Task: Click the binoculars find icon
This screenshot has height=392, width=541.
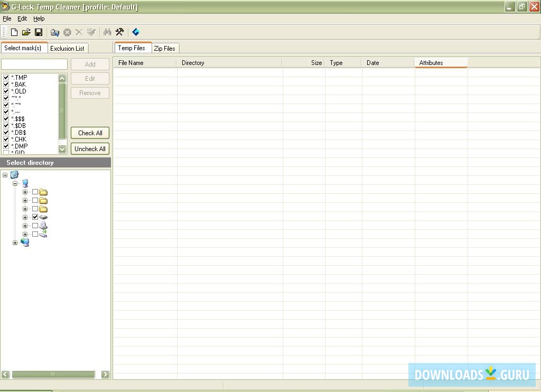Action: coord(107,32)
